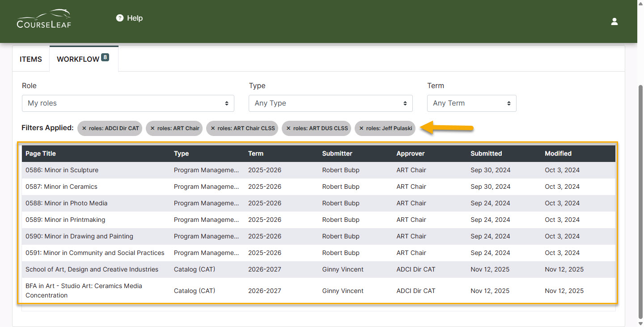Open 0587: Minor in Ceramics
Image resolution: width=644 pixels, height=327 pixels.
61,187
